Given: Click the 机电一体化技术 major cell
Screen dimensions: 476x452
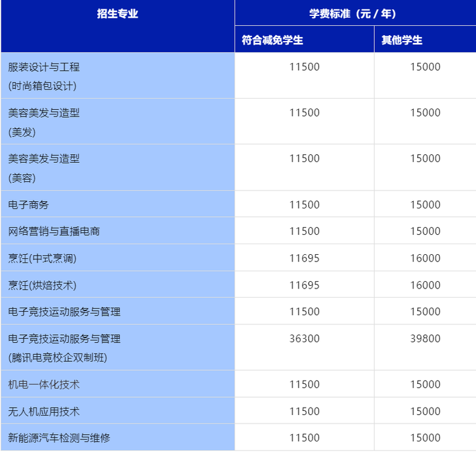Looking at the screenshot, I should [x=44, y=384].
